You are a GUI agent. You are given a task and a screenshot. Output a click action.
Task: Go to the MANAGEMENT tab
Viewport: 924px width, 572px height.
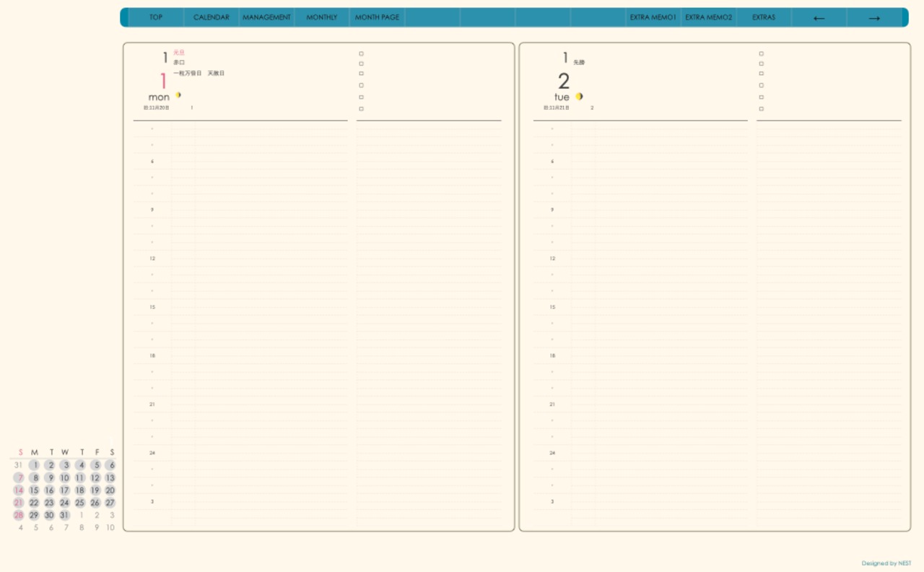266,17
